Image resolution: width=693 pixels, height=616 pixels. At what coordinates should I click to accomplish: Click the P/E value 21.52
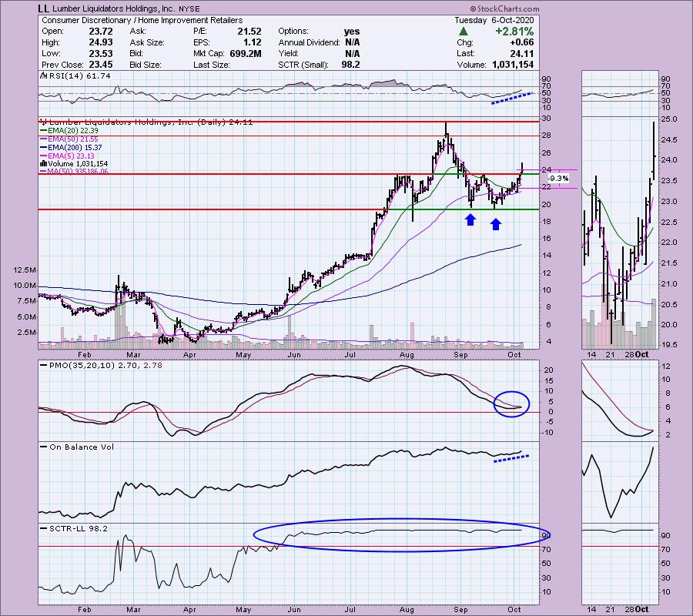click(x=249, y=32)
